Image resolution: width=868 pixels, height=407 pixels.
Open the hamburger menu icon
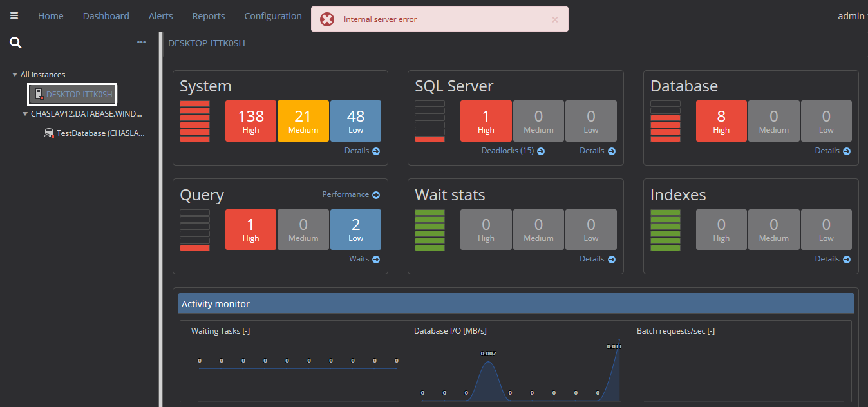tap(14, 16)
